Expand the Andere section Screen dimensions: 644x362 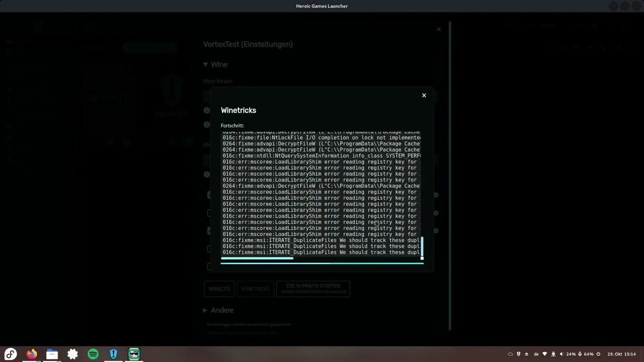pyautogui.click(x=205, y=310)
